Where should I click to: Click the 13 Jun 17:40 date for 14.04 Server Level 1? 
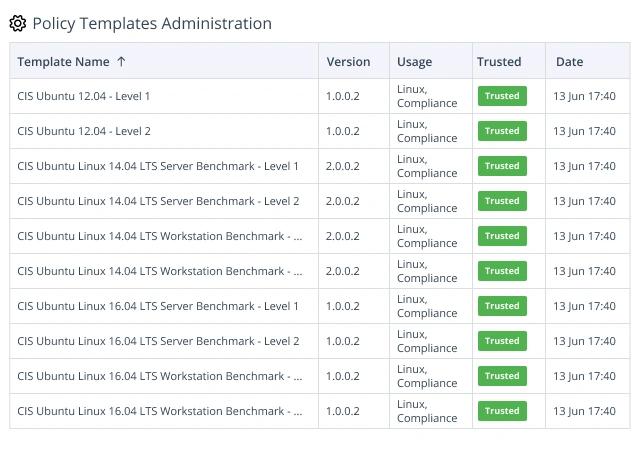click(x=584, y=166)
